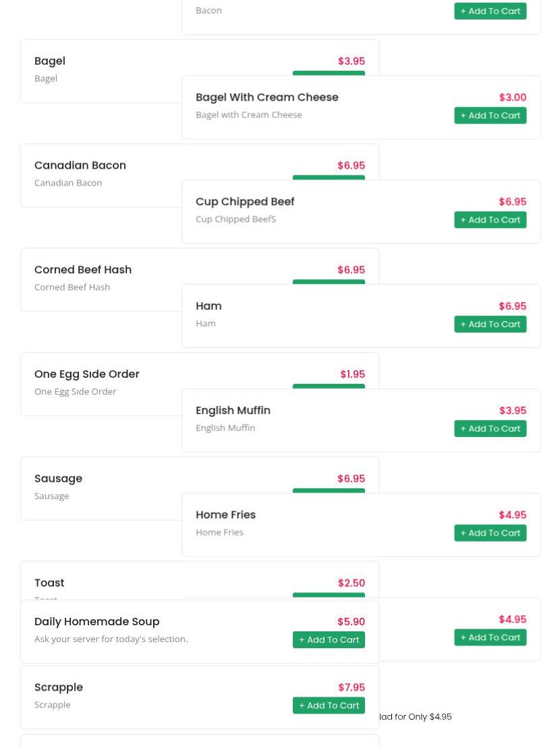The height and width of the screenshot is (746, 560).
Task: Click the $1.95 One Egg price
Action: 352,374
